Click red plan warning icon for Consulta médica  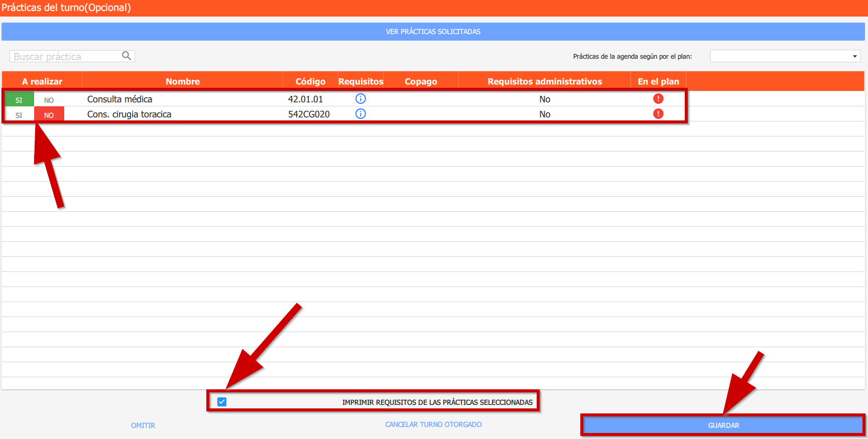point(658,99)
